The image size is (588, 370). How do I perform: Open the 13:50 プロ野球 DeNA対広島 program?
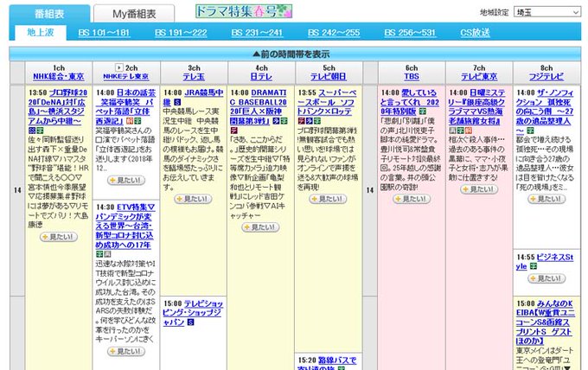click(x=58, y=107)
